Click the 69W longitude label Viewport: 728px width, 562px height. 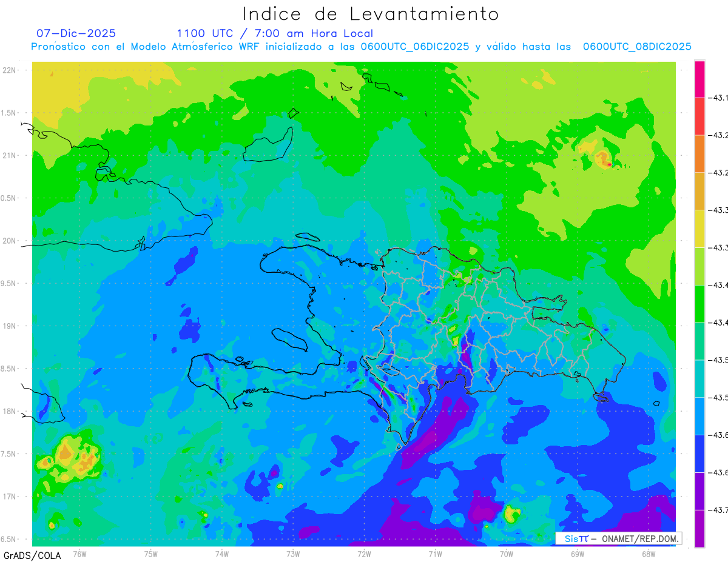578,554
